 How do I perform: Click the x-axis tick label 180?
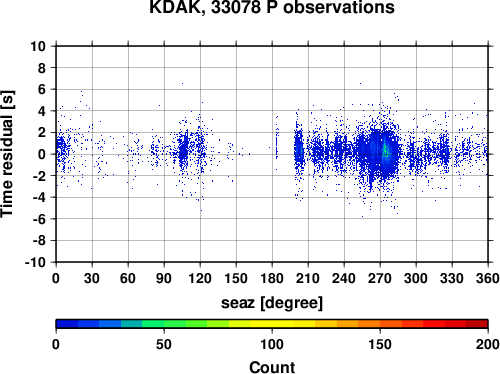point(272,278)
